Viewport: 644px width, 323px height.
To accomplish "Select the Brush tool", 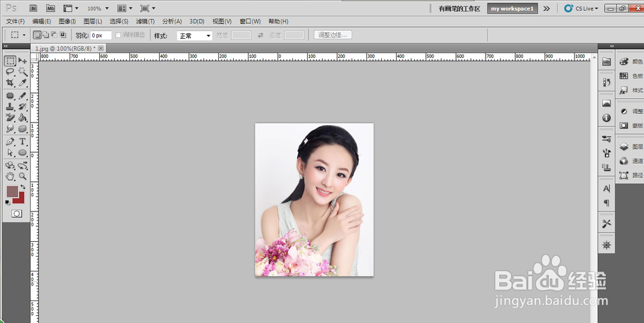I will [x=23, y=96].
